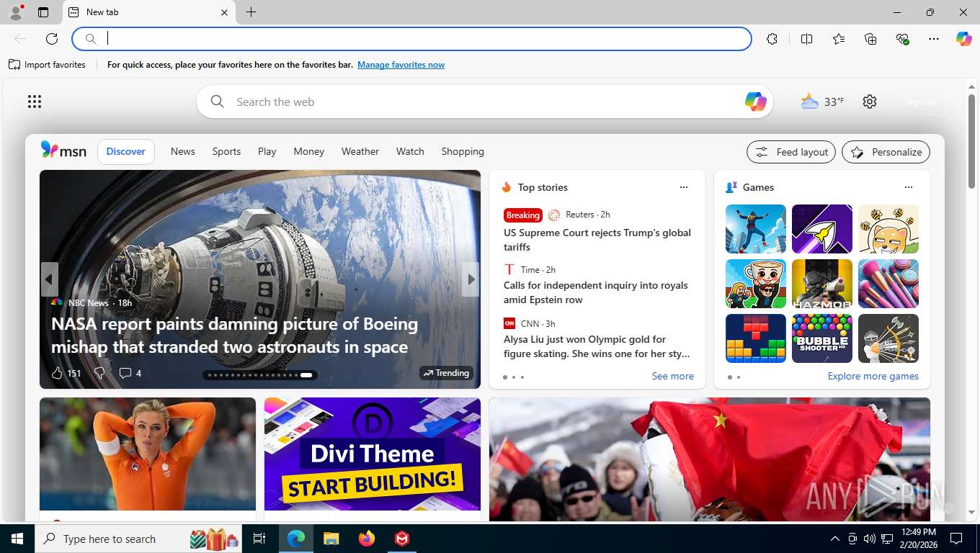Open the 33°F weather widget
Screen dimensions: 980x553
click(x=822, y=102)
